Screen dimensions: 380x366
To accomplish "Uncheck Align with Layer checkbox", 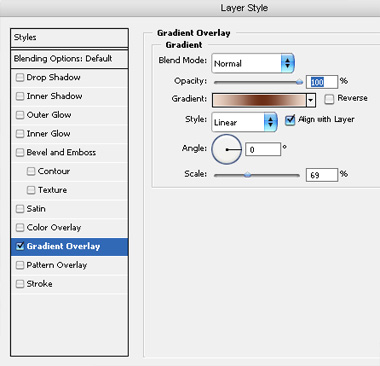I will tap(290, 120).
